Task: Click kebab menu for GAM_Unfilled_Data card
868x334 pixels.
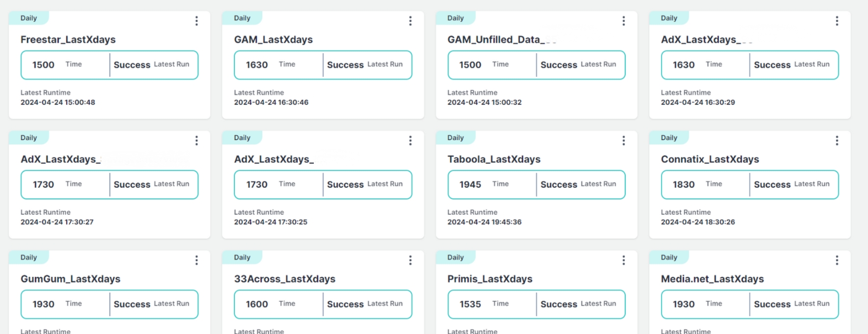Action: [623, 21]
